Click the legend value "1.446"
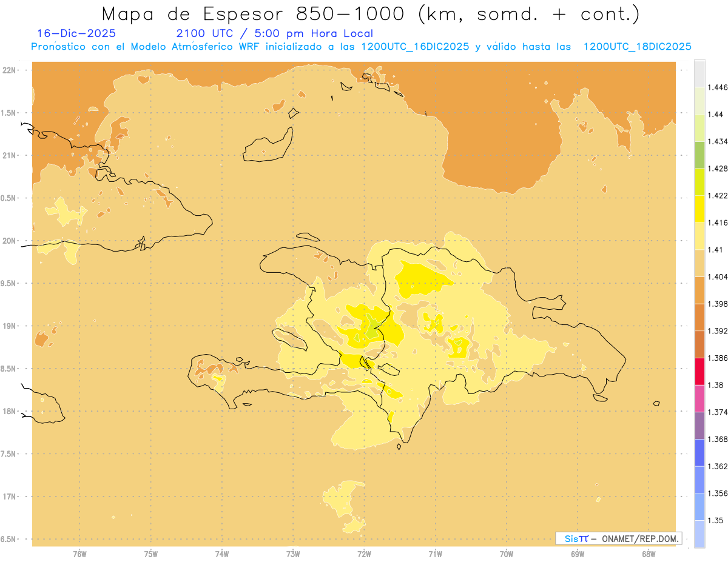 (x=718, y=87)
